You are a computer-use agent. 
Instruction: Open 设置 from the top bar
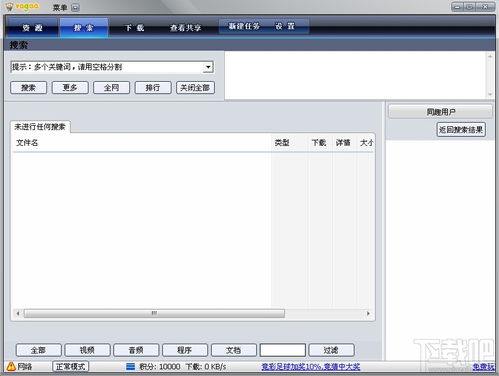[285, 26]
